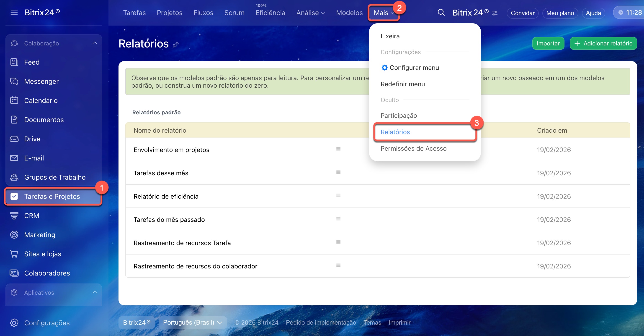
Task: Click the Adicionar relatório button
Action: click(x=603, y=43)
